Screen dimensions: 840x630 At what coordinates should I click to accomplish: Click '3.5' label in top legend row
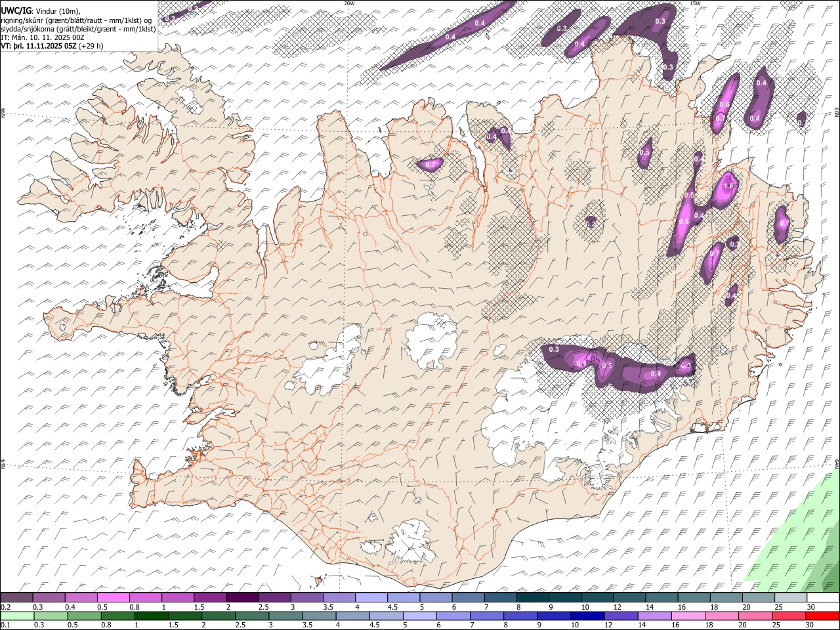click(x=328, y=607)
